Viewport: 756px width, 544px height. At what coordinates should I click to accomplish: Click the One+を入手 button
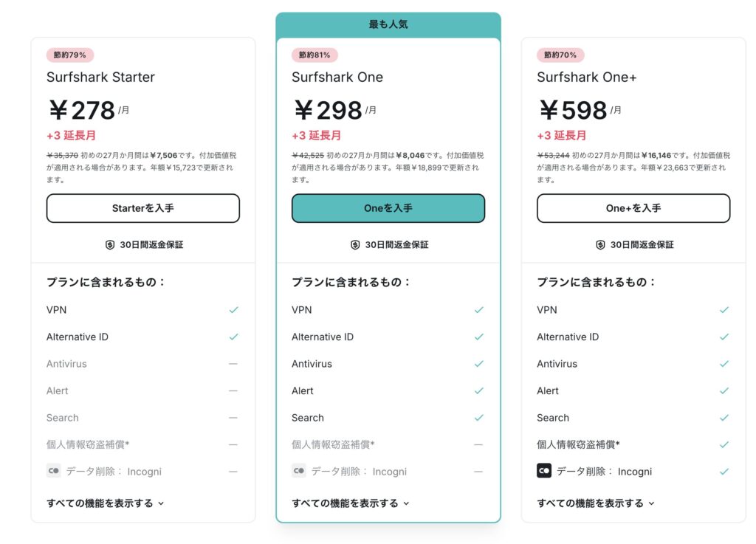pyautogui.click(x=633, y=208)
